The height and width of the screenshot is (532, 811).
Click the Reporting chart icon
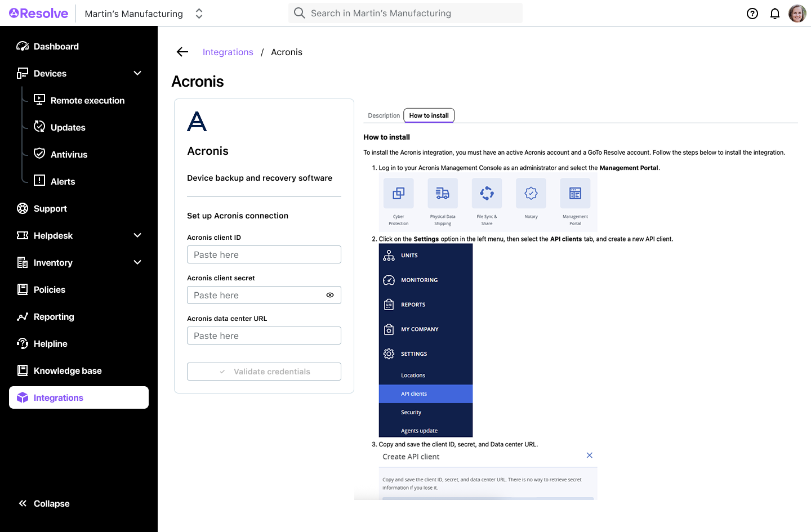23,316
